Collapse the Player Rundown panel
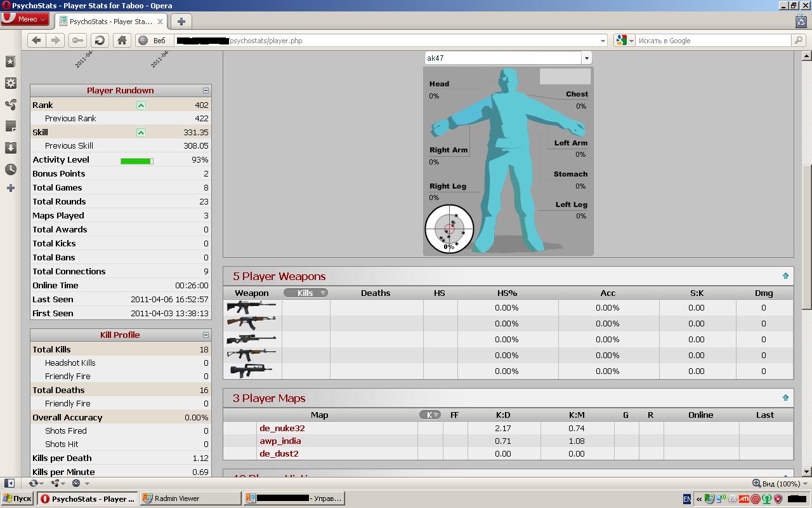 [x=206, y=91]
